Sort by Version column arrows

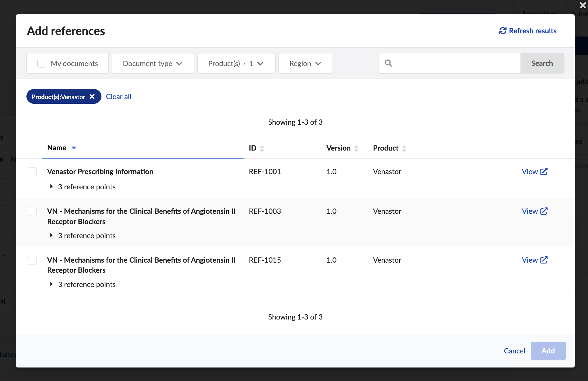coord(356,148)
